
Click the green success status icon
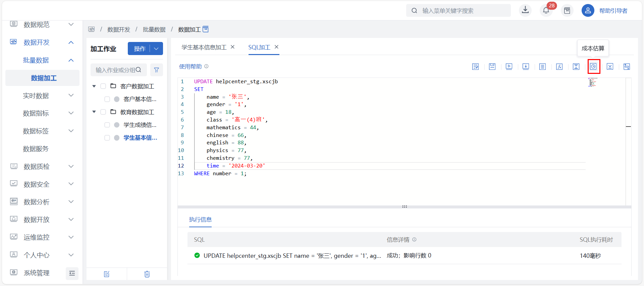197,255
